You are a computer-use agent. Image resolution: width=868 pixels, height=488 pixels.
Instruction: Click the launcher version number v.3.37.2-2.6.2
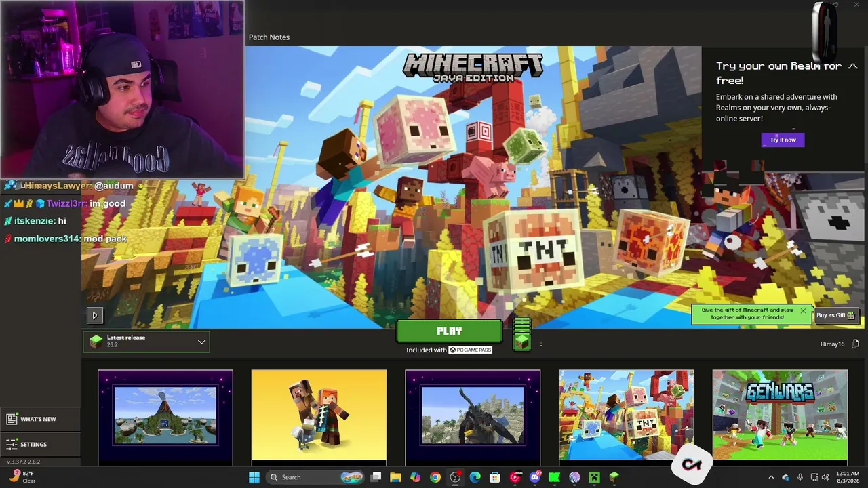(24, 462)
